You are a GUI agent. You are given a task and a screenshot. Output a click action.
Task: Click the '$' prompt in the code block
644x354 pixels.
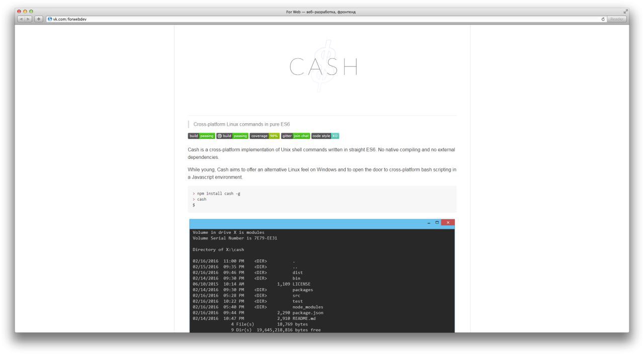pos(194,205)
